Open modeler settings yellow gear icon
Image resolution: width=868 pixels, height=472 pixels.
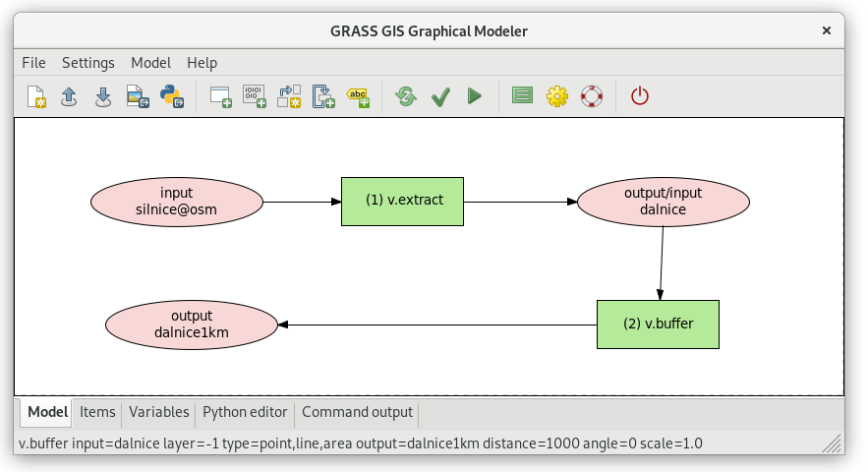(x=557, y=96)
